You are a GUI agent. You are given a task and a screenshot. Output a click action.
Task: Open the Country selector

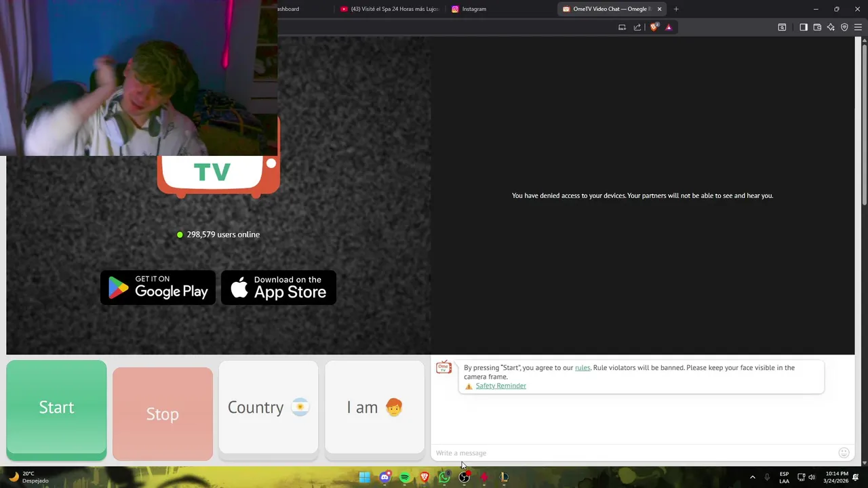269,407
